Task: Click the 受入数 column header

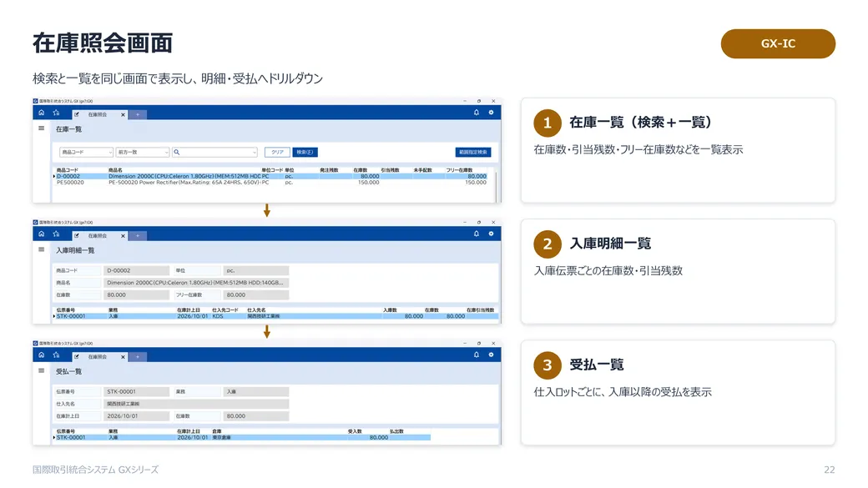Action: point(355,431)
